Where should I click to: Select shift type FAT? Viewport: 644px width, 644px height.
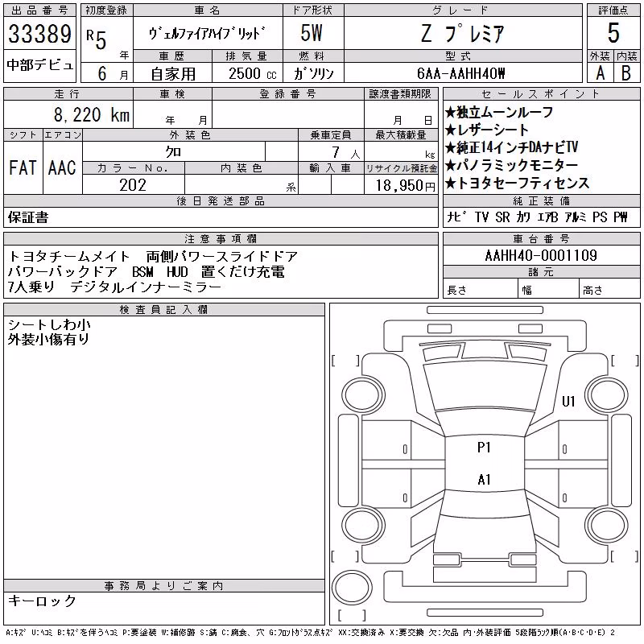coord(23,167)
